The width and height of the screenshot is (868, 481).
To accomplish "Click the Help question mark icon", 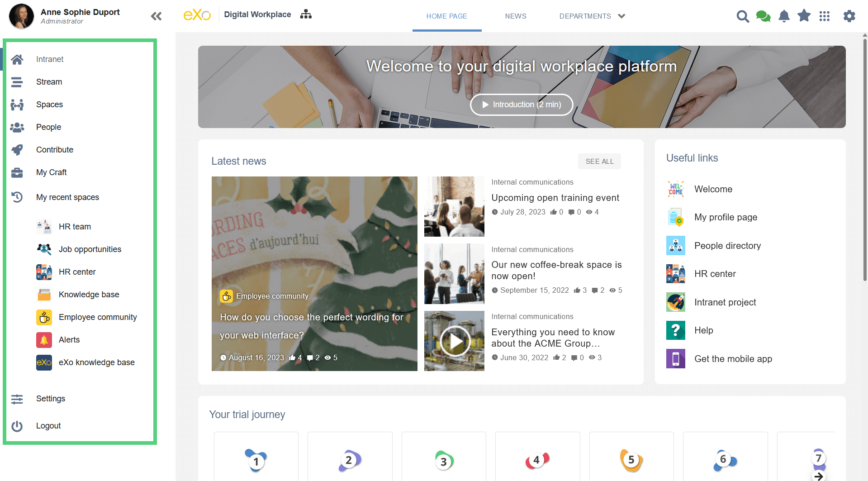I will 676,330.
